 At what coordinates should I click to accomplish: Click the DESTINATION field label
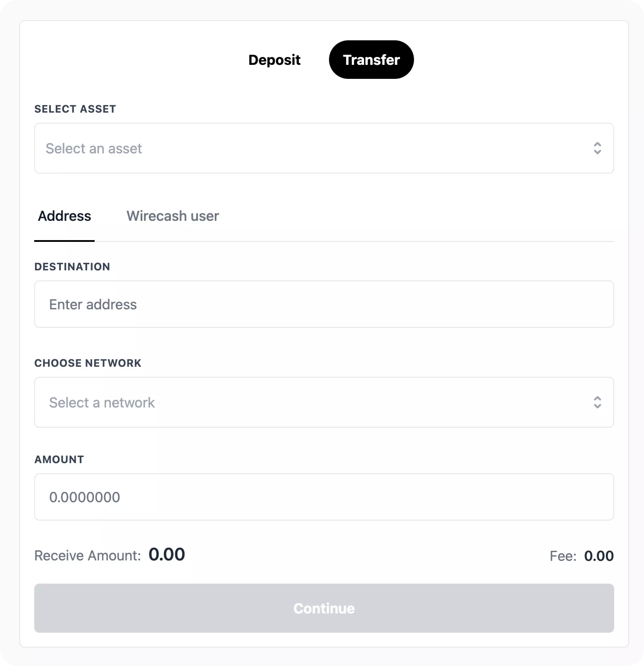72,267
